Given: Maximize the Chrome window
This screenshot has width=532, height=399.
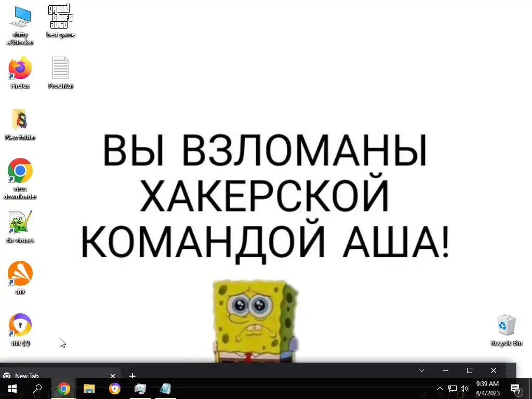Looking at the screenshot, I should (x=470, y=370).
